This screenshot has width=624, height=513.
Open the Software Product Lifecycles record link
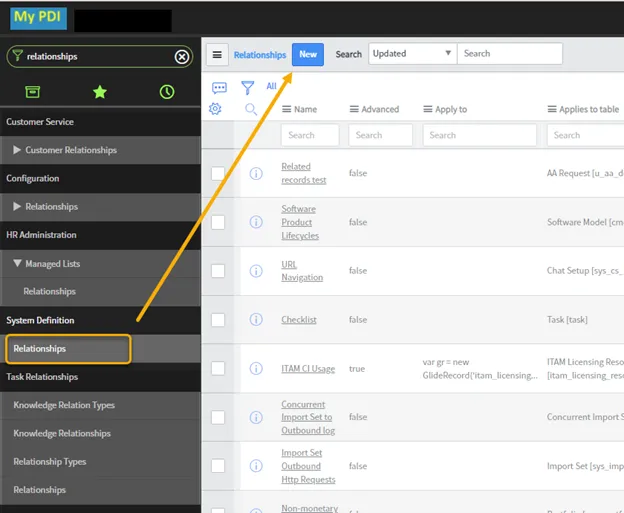[x=299, y=223]
